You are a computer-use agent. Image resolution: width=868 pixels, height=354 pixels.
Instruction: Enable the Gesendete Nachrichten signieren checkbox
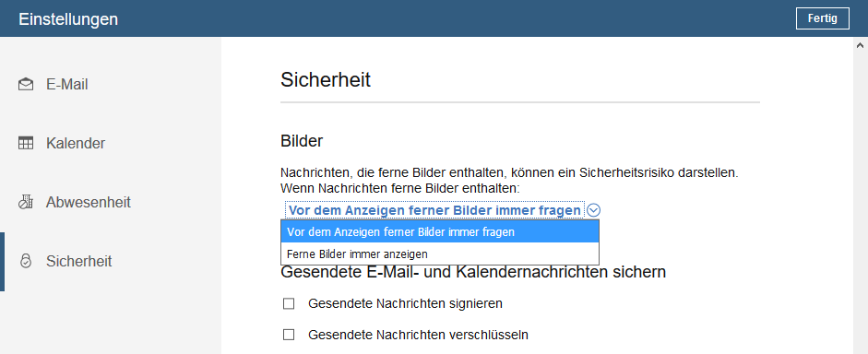click(289, 303)
